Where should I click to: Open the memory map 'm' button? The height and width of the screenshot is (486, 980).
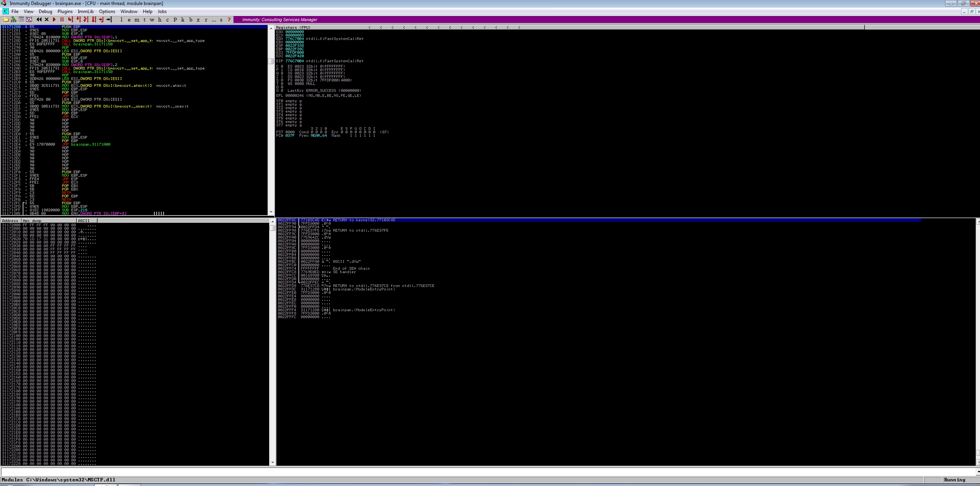click(137, 20)
